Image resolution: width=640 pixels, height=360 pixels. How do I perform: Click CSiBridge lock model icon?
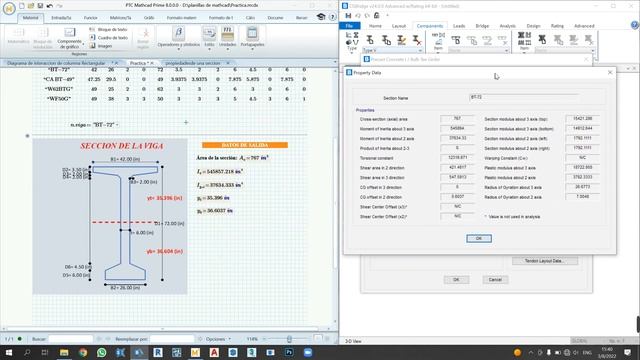(376, 16)
